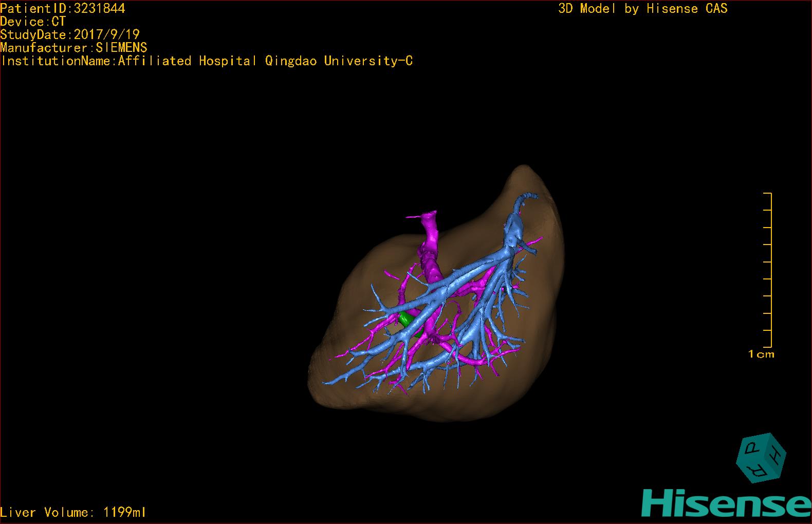Screen dimensions: 812x524
Task: Click the StudyDate:2017/9/19 label
Action: (70, 34)
